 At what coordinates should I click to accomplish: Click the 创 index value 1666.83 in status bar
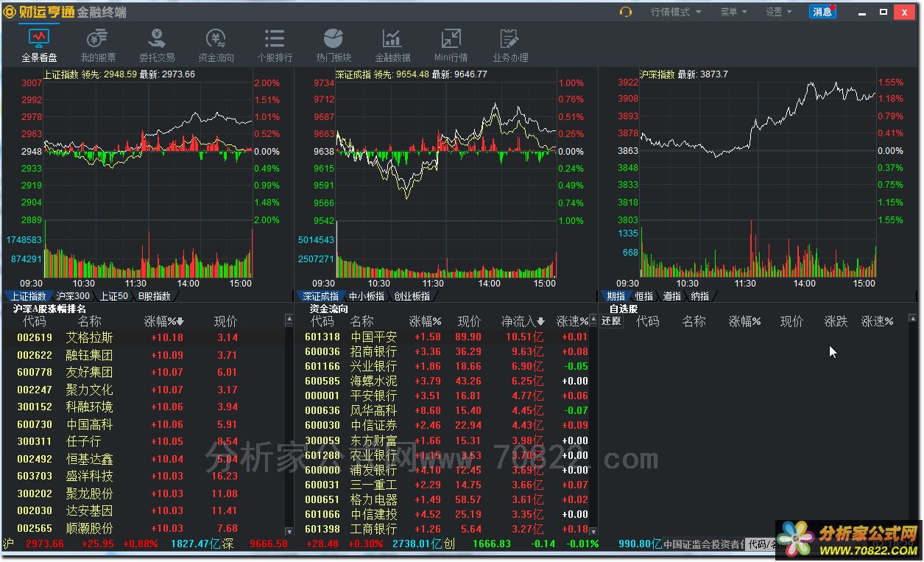pos(492,544)
